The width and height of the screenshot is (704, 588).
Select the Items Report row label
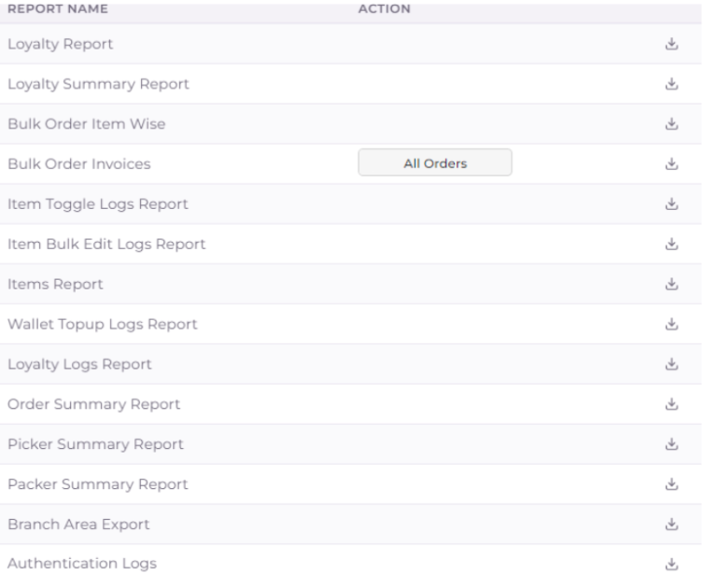(55, 284)
